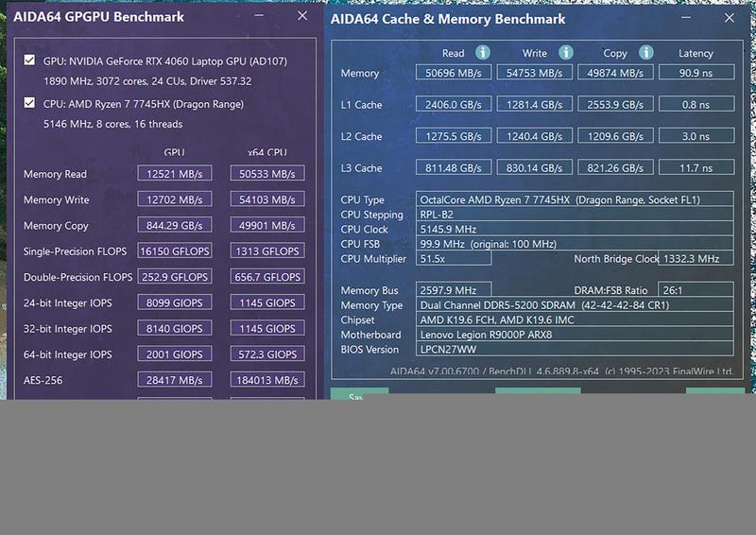The width and height of the screenshot is (756, 535).
Task: Select the Memory Copy value 49874 MB/s
Action: [615, 73]
